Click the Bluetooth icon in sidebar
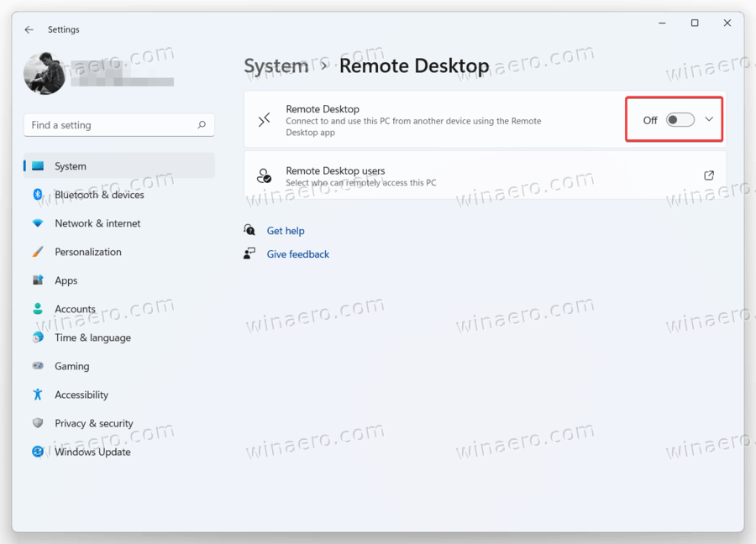This screenshot has height=544, width=756. [38, 194]
